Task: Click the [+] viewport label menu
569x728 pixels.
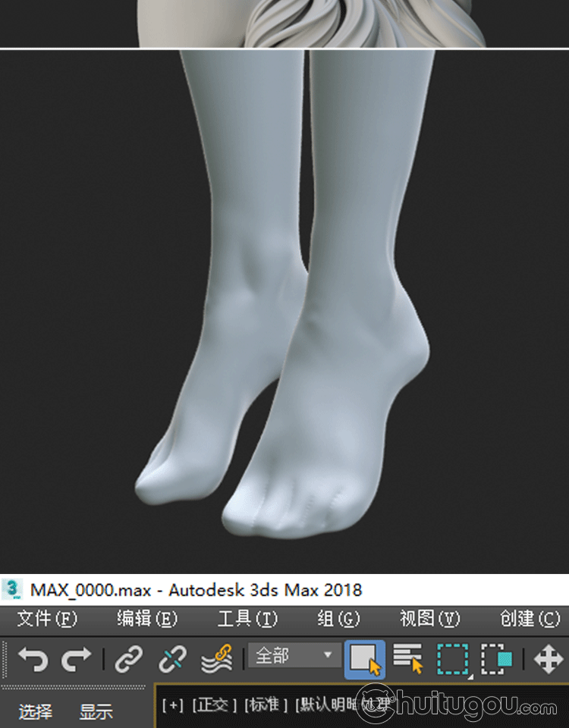Action: tap(173, 705)
